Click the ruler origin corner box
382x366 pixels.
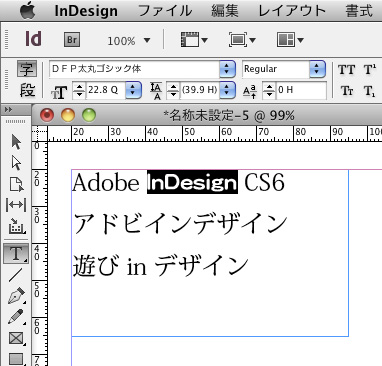tap(39, 133)
